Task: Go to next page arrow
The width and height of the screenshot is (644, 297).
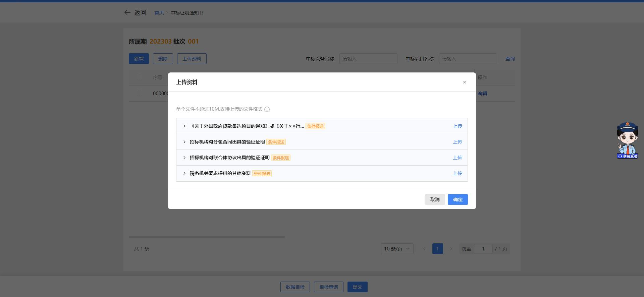Action: tap(451, 249)
